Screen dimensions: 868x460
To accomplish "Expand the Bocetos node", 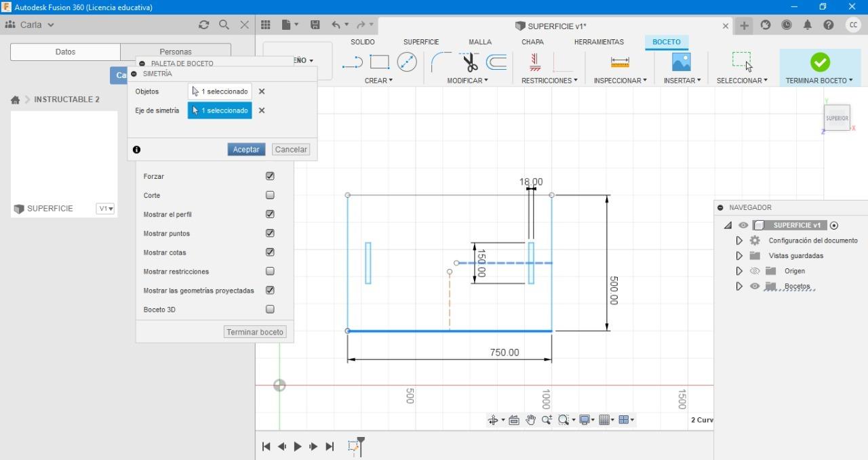I will pyautogui.click(x=739, y=286).
